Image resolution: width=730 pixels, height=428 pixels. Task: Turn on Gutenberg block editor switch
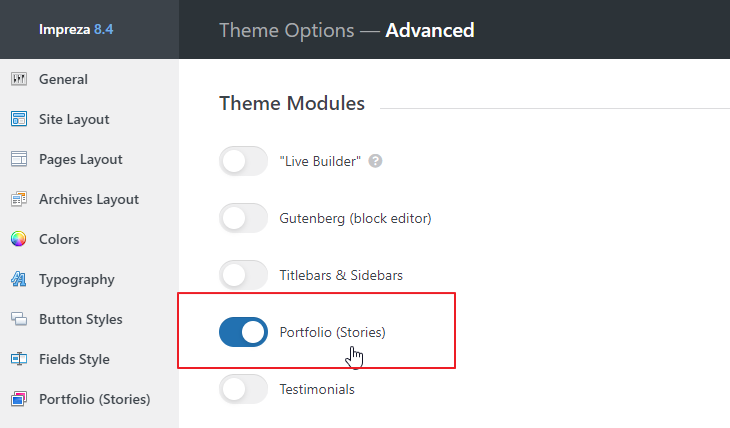[243, 217]
